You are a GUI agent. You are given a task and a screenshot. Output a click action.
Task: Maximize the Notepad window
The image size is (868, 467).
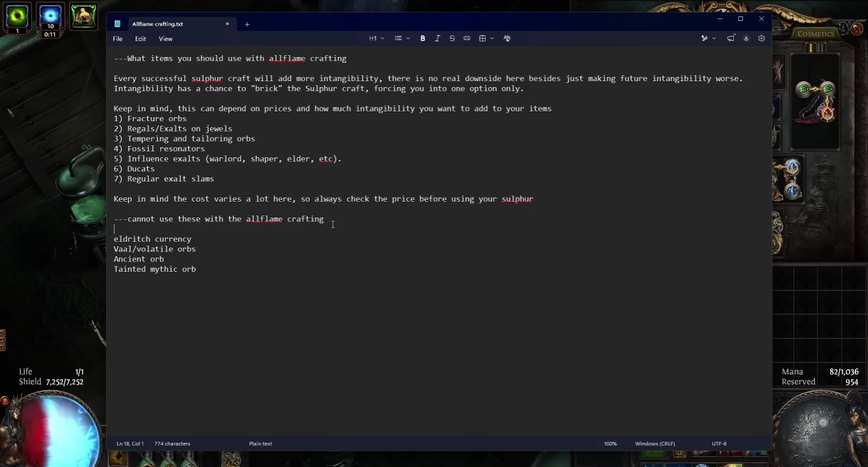pos(740,19)
